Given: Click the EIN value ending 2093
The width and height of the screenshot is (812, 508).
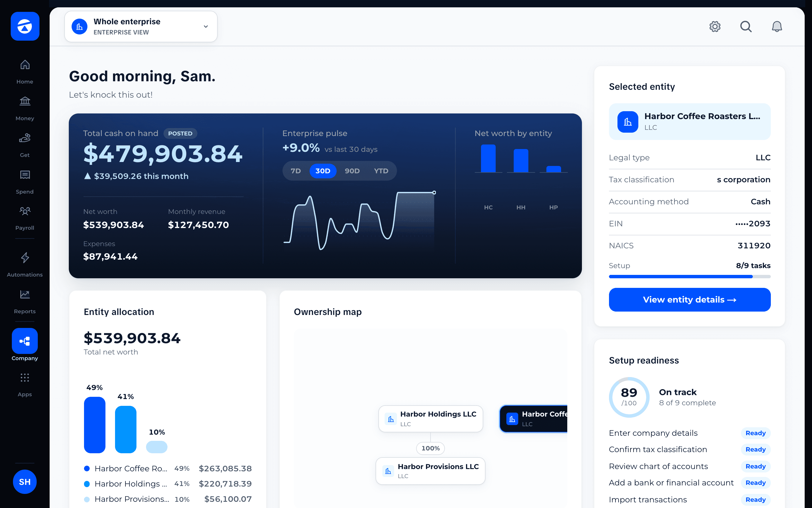Looking at the screenshot, I should coord(753,224).
